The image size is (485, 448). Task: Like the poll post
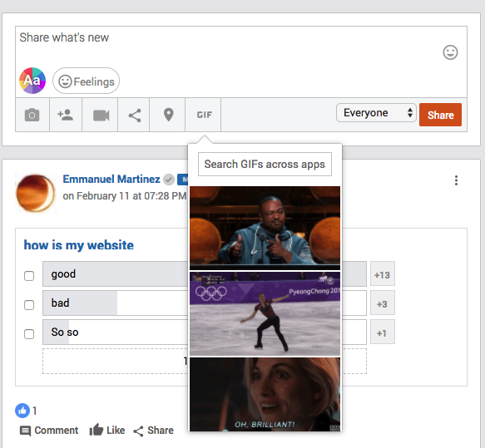(x=107, y=430)
